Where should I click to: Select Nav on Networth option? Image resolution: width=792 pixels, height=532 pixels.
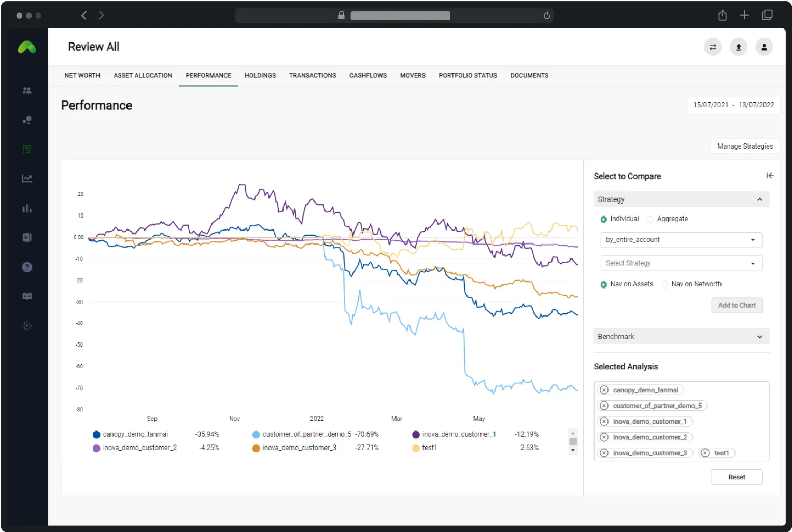click(664, 284)
